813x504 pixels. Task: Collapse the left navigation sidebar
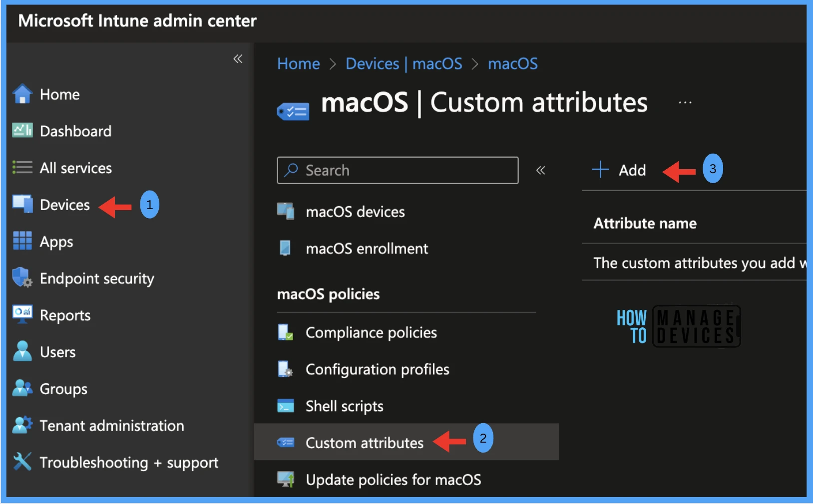click(238, 59)
